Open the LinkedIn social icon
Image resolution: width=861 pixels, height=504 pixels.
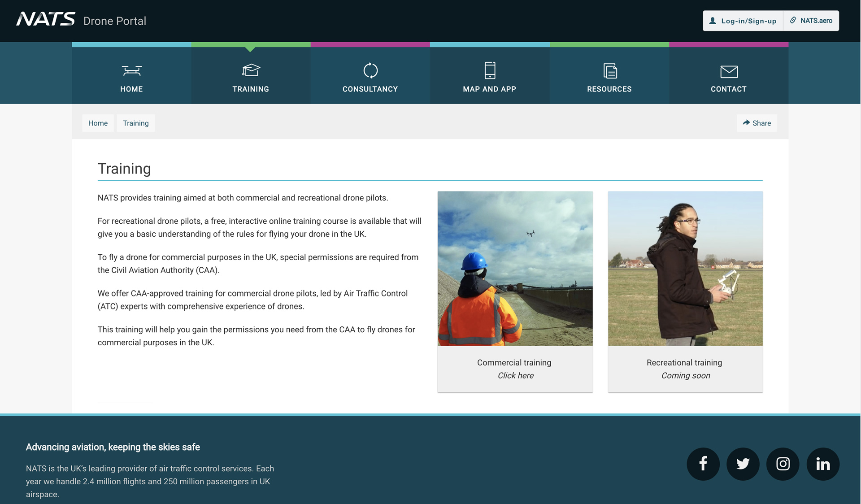[823, 464]
